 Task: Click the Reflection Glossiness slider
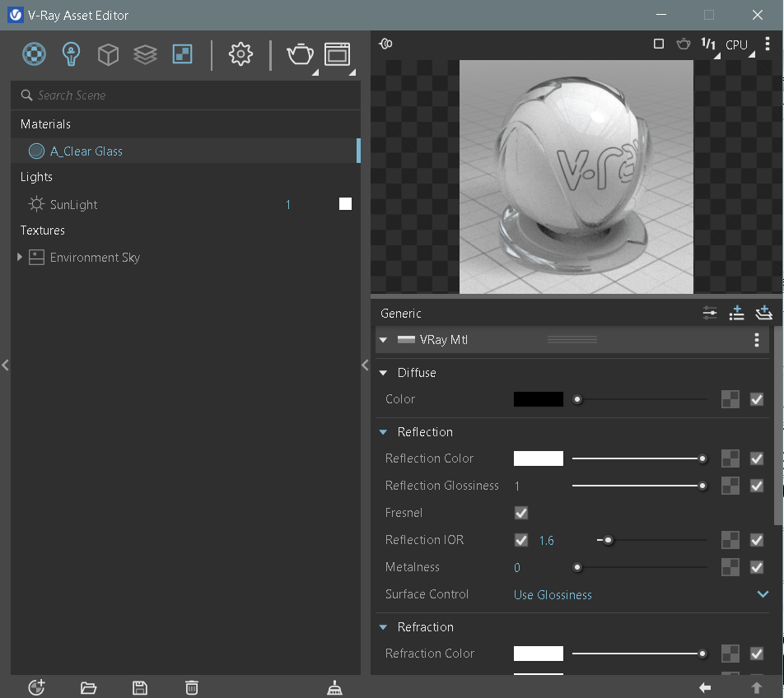click(640, 485)
